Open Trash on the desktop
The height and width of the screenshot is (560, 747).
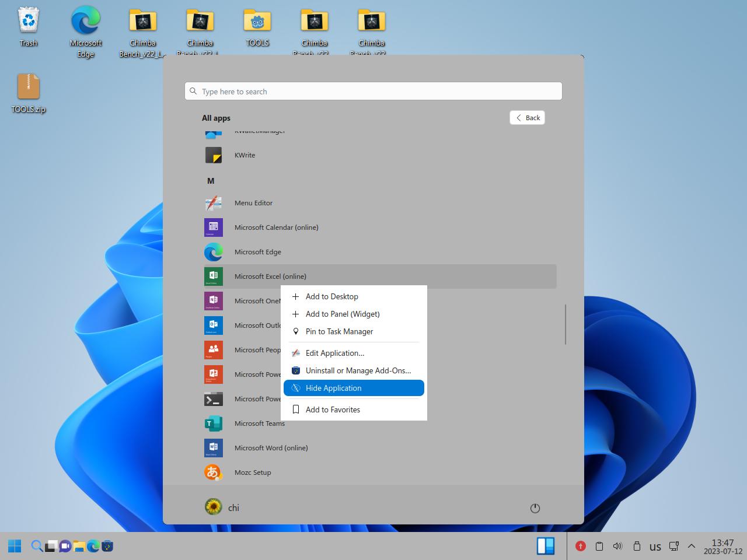tap(28, 27)
